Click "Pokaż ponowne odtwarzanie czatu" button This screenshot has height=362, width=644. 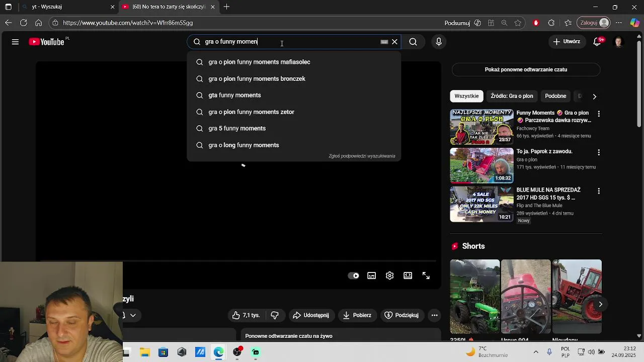(526, 69)
